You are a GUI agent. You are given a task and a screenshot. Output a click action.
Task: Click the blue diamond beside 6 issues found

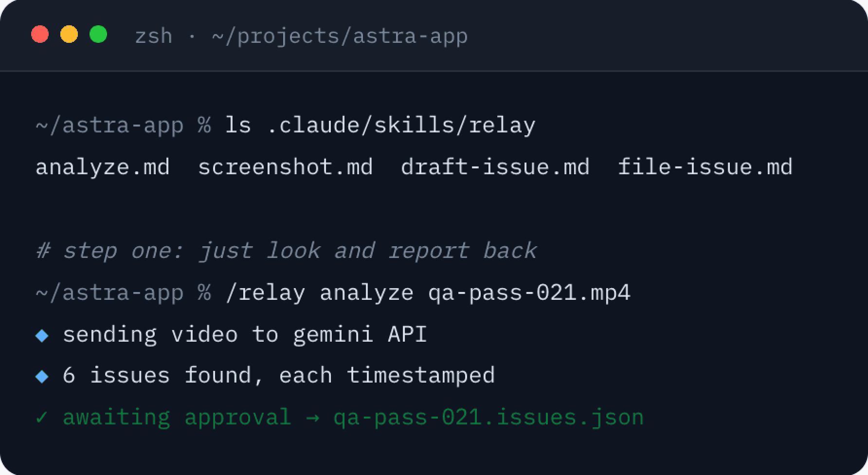click(x=42, y=376)
